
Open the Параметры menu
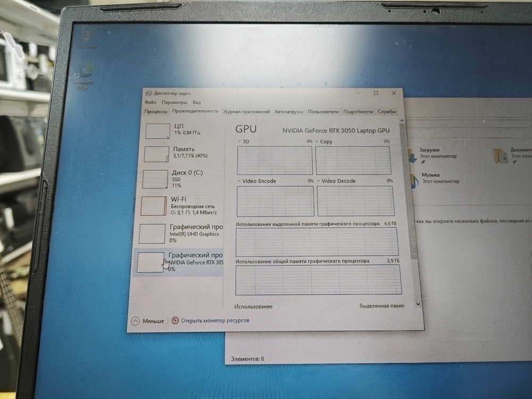[174, 102]
